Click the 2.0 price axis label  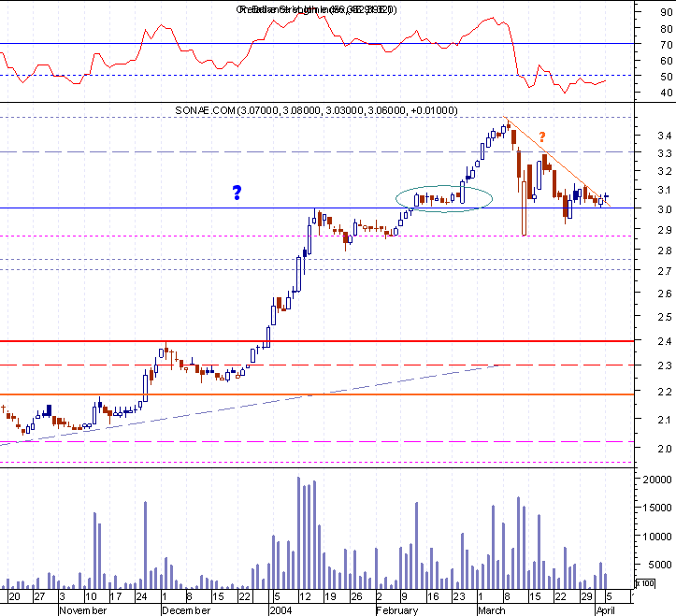click(x=665, y=449)
